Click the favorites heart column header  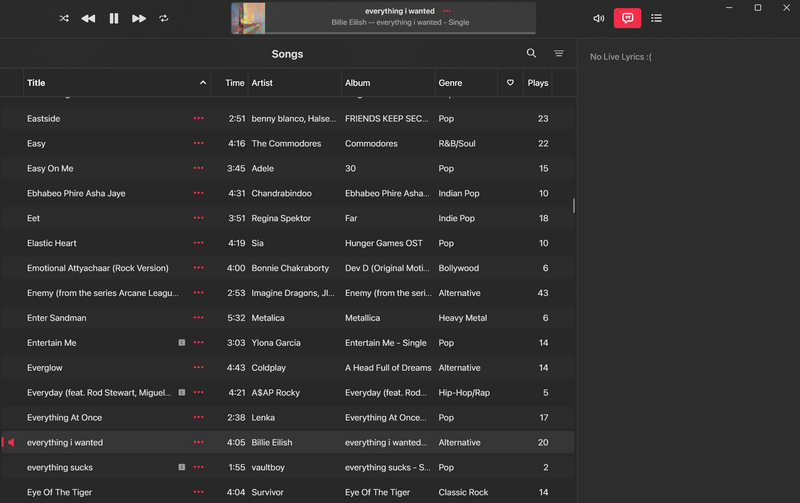(510, 83)
